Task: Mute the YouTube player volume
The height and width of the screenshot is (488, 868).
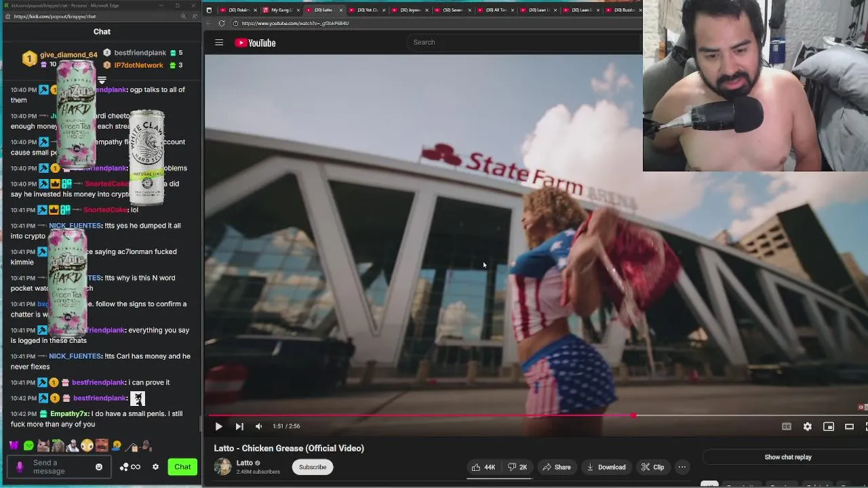Action: tap(258, 426)
